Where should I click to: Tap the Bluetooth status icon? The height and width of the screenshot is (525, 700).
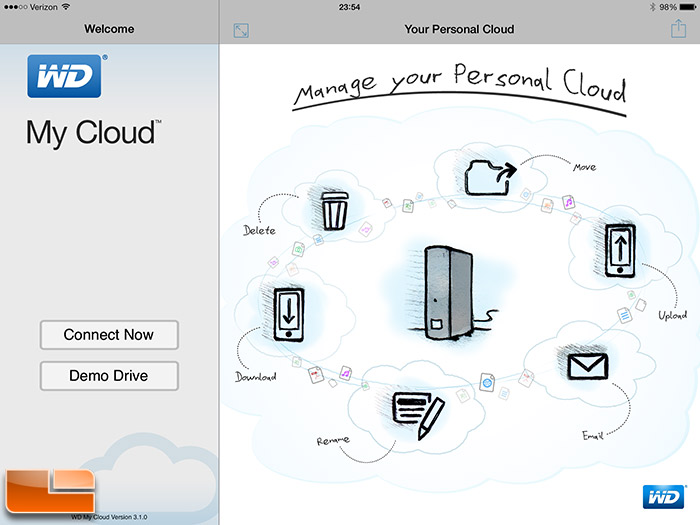click(x=652, y=7)
